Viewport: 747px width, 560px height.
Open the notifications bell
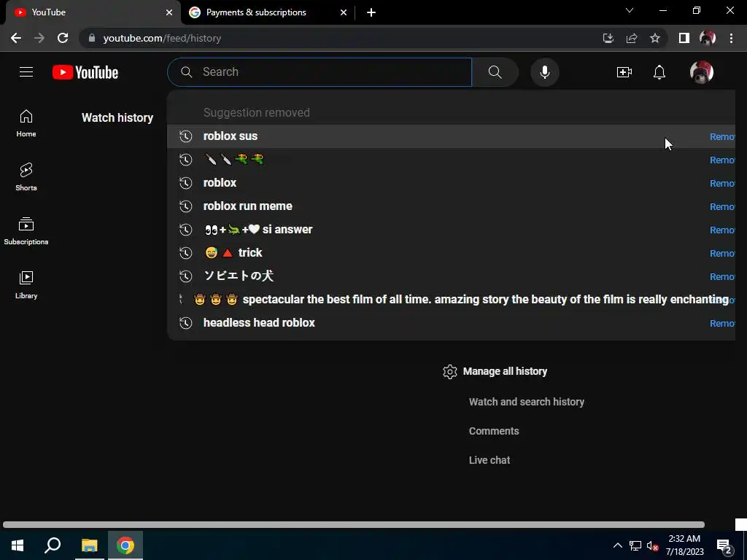coord(659,72)
